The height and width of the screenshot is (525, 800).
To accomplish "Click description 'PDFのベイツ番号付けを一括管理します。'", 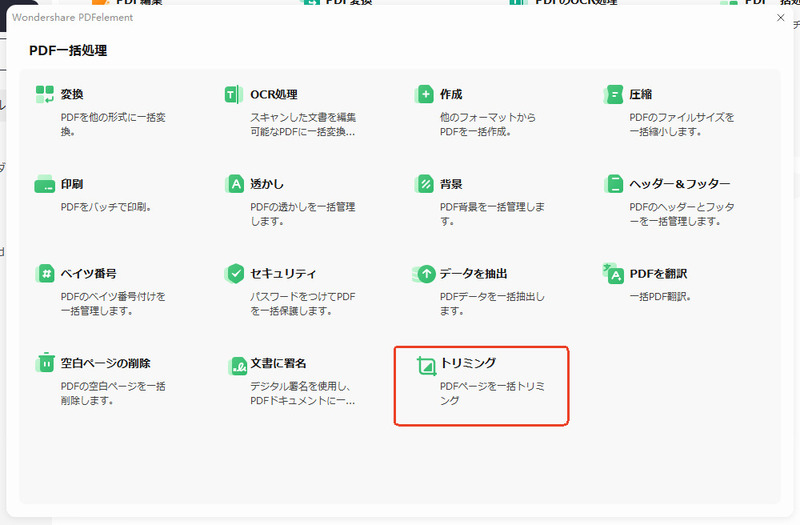I will point(113,304).
